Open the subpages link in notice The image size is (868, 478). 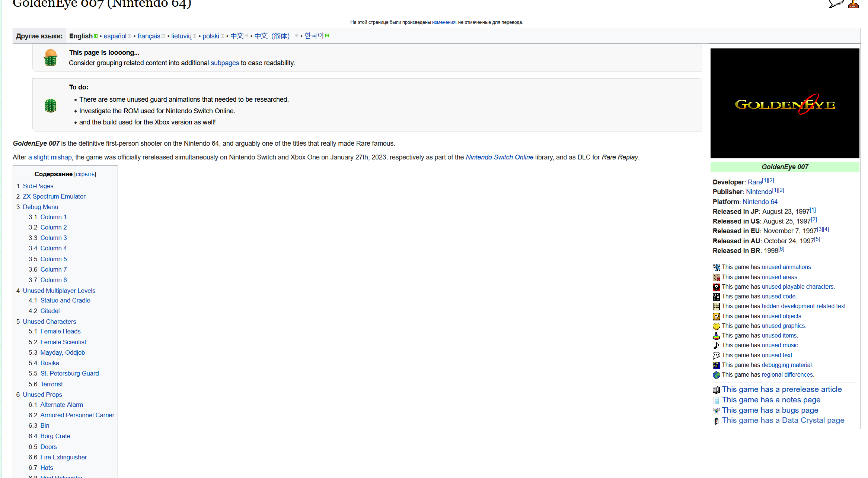click(224, 63)
